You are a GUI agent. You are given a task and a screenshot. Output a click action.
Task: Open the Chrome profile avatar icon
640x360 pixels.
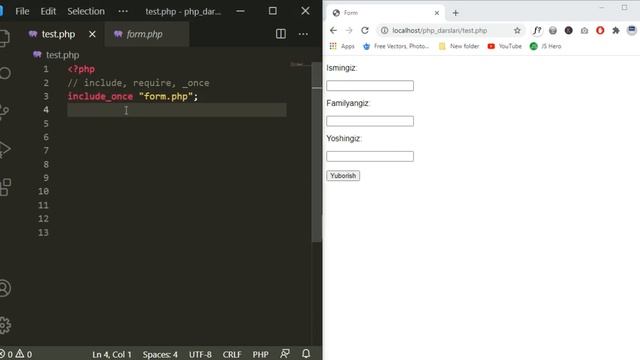coord(632,31)
